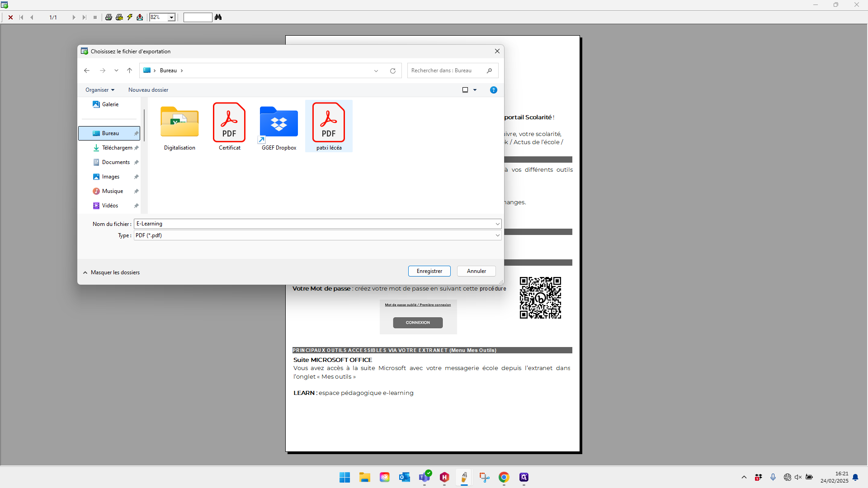
Task: Click the CONNEXION button in the document
Action: (x=418, y=323)
